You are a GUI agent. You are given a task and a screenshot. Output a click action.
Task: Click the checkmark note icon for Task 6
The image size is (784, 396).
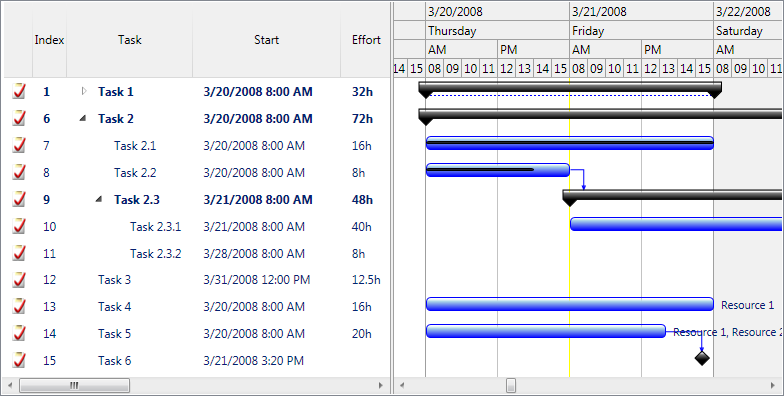point(18,360)
